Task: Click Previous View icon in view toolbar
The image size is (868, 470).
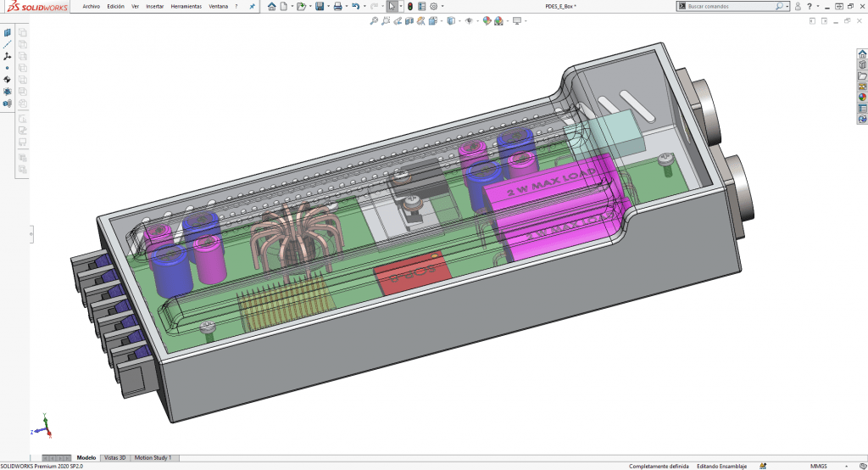Action: coord(398,21)
